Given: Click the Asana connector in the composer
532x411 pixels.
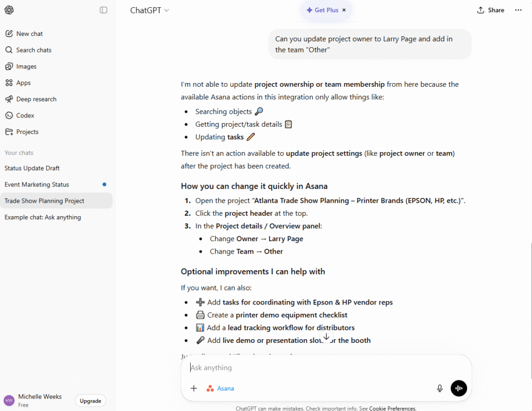Looking at the screenshot, I should [220, 388].
